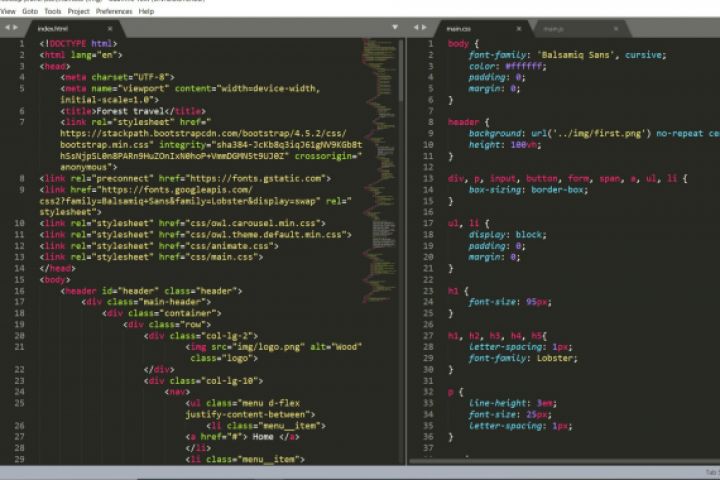Click the minimap in the index.html pane

[380, 170]
